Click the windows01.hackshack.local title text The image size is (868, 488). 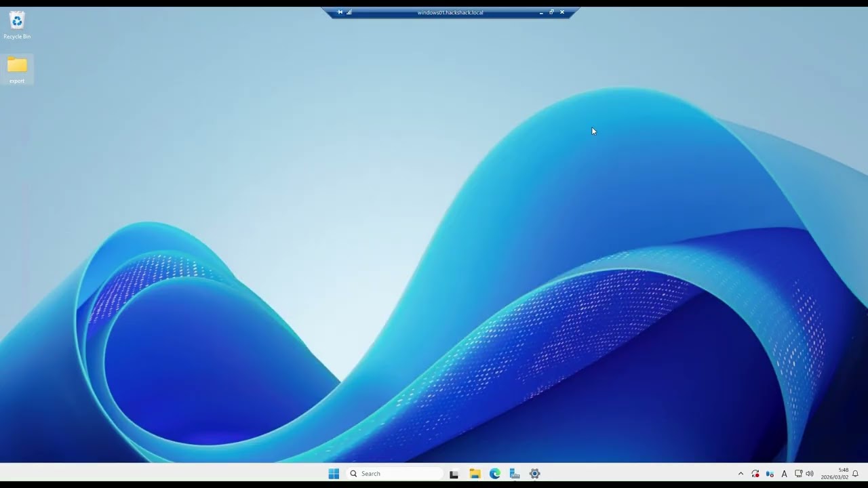tap(450, 12)
